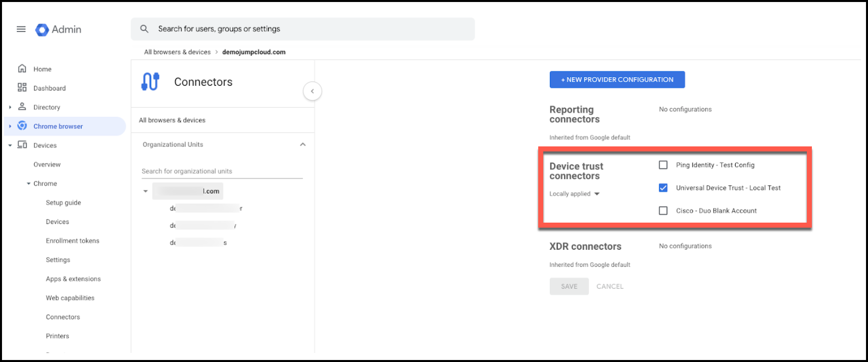Open Enrollment tokens page
Viewport: 868px width, 362px height.
[73, 241]
